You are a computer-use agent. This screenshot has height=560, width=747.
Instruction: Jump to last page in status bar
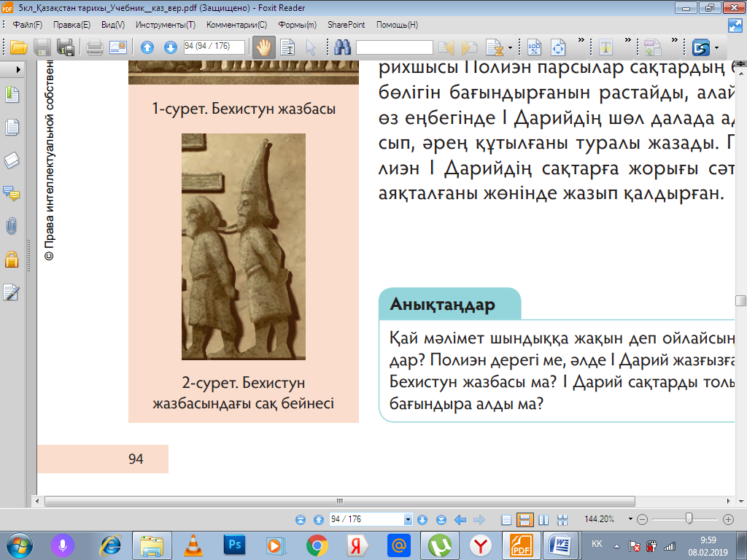tap(441, 519)
